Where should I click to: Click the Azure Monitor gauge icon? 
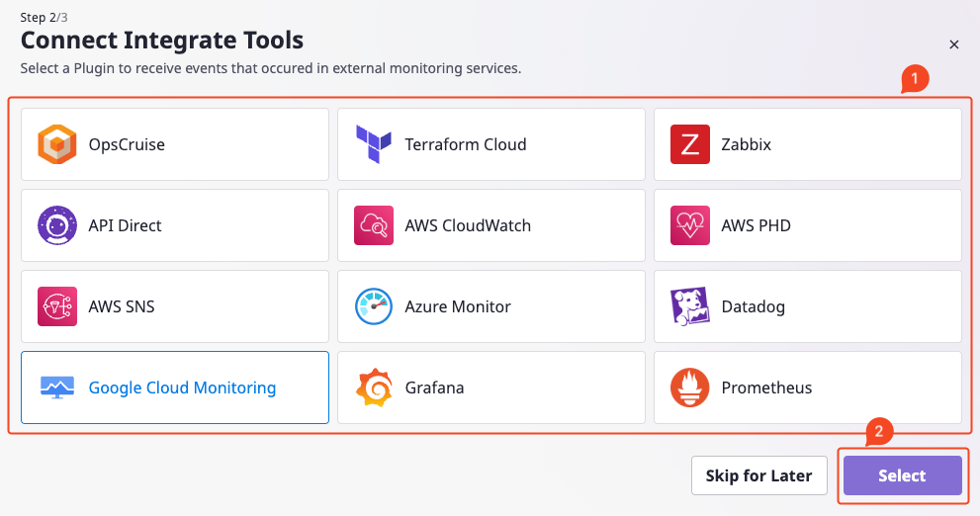click(374, 306)
